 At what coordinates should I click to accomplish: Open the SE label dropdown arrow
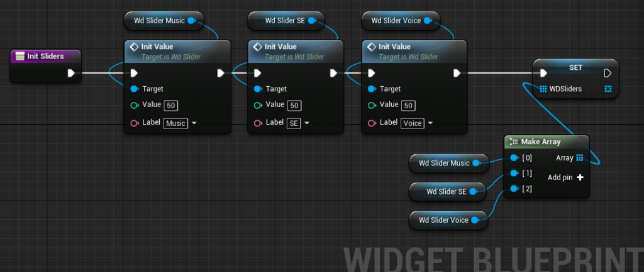click(307, 123)
